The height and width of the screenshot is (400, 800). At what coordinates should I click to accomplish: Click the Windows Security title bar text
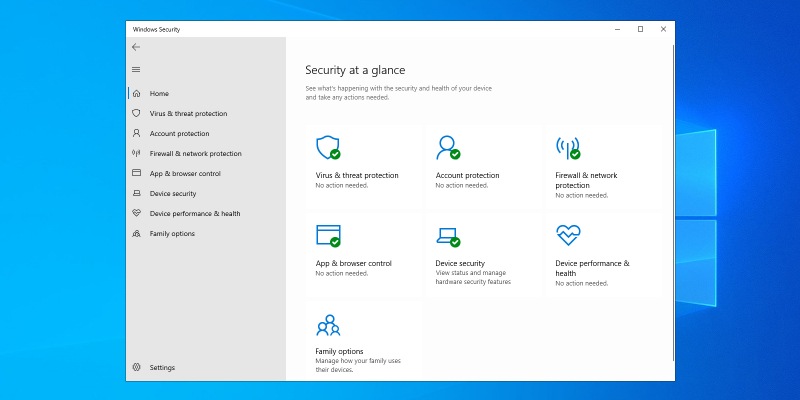click(x=156, y=30)
